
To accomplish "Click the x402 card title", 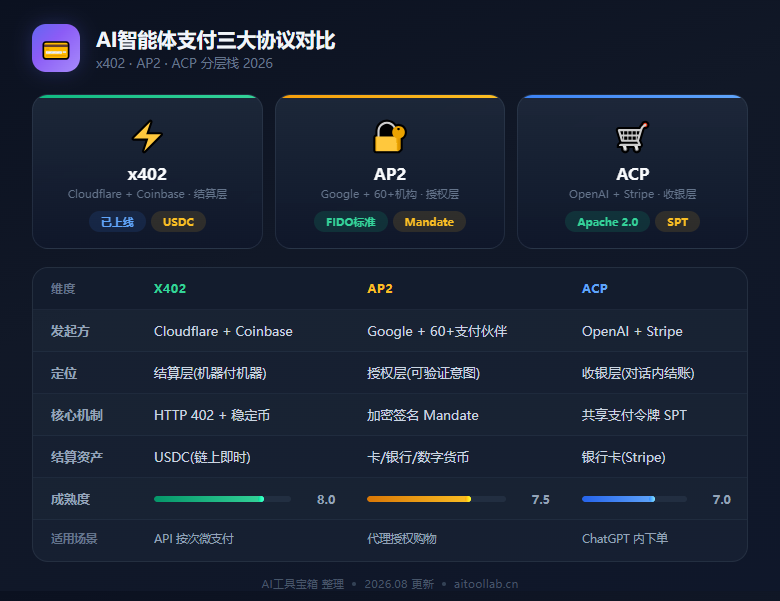I will point(147,174).
